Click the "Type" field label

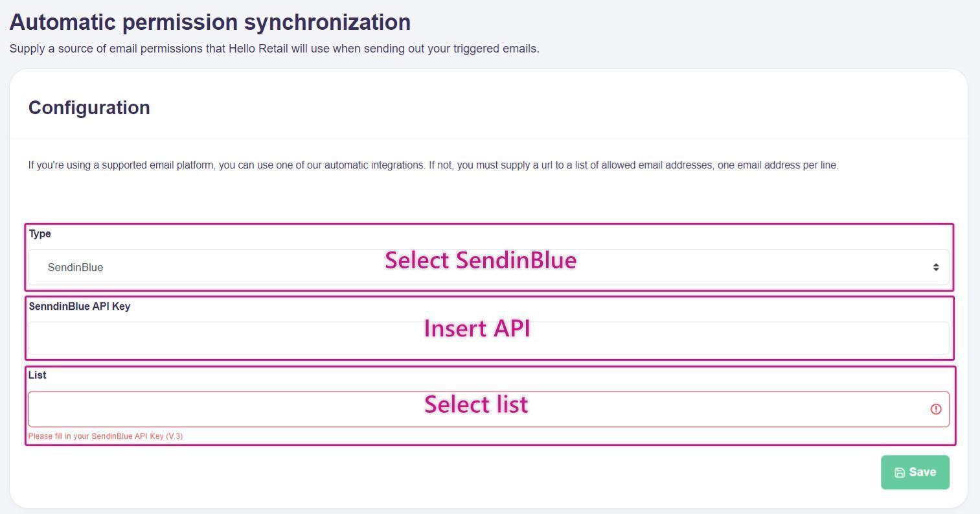40,234
